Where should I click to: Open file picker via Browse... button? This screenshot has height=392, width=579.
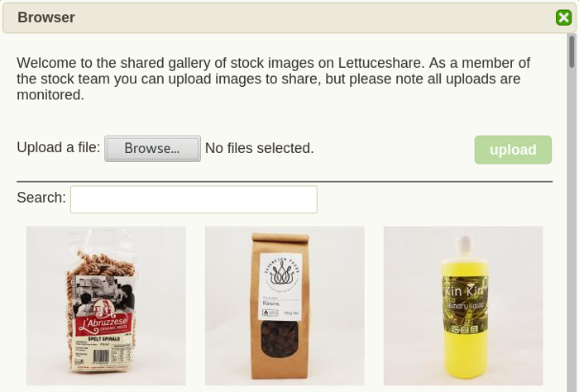click(x=152, y=148)
